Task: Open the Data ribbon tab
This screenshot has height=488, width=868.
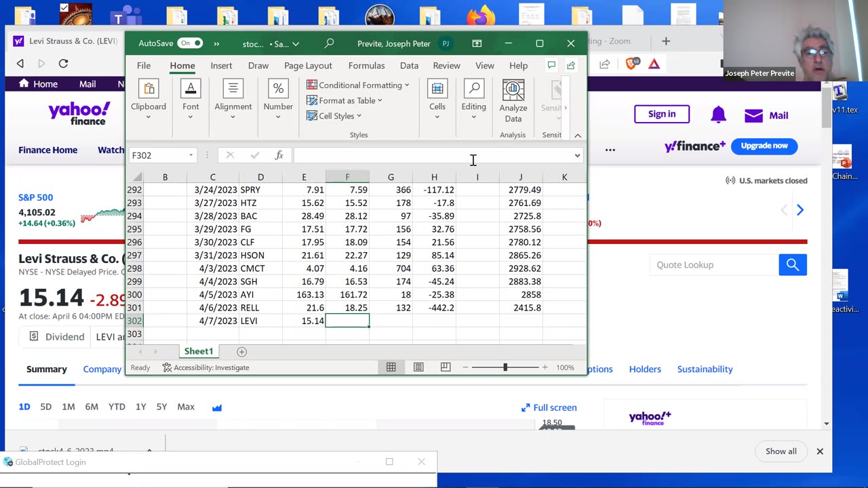Action: pos(409,66)
